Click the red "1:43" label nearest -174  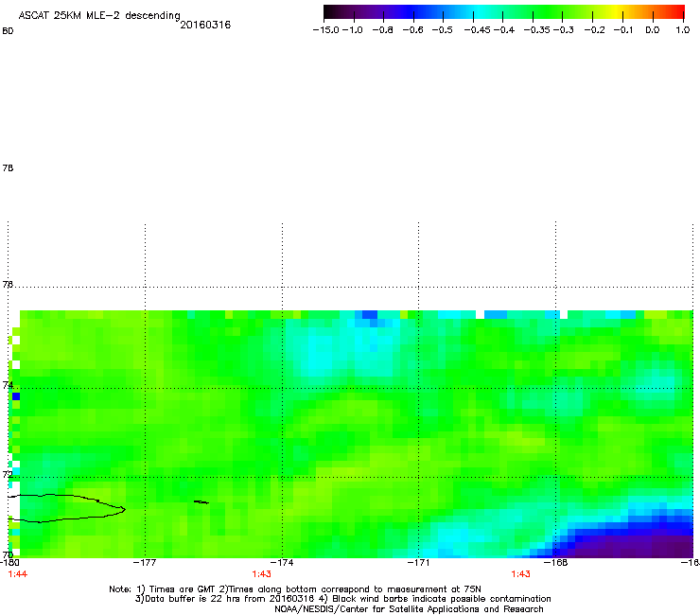[x=261, y=574]
